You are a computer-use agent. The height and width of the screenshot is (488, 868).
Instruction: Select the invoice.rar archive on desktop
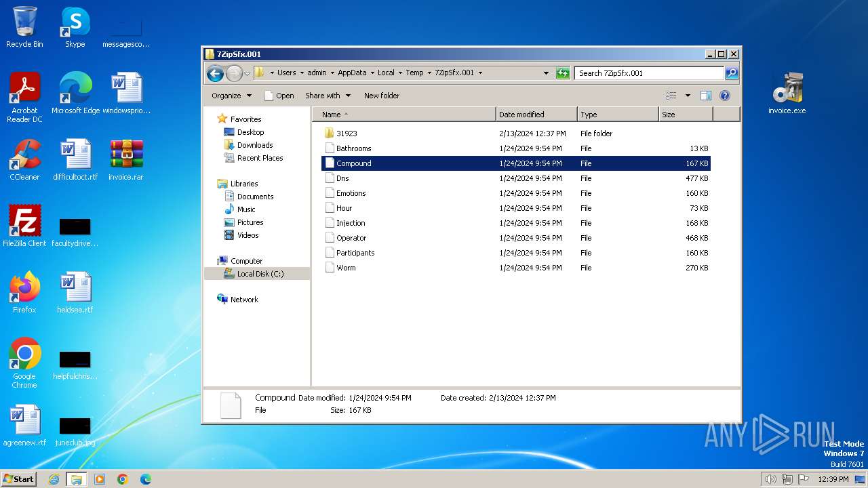(x=126, y=160)
